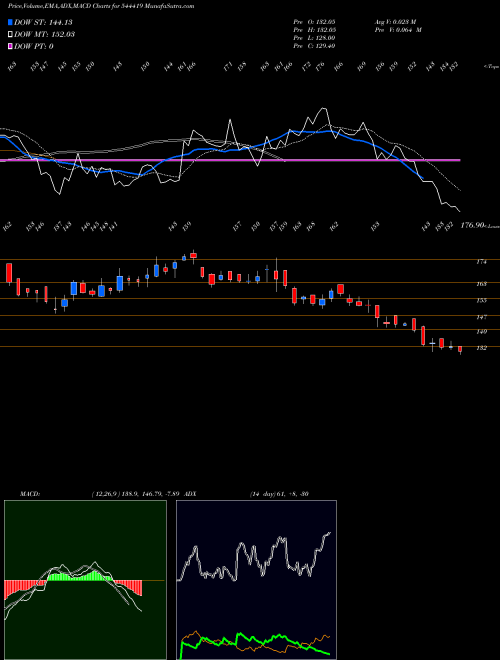The height and width of the screenshot is (660, 500).
Task: Open the green MACD histogram panel
Action: click(85, 580)
